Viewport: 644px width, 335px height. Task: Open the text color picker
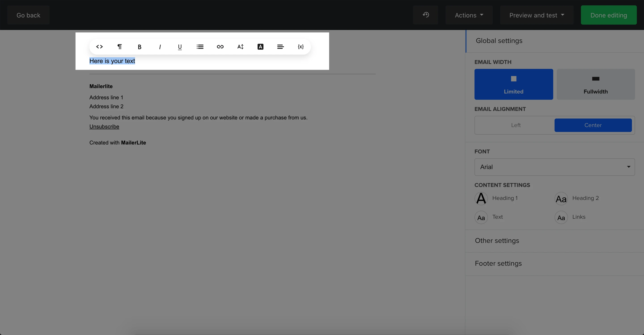(260, 47)
